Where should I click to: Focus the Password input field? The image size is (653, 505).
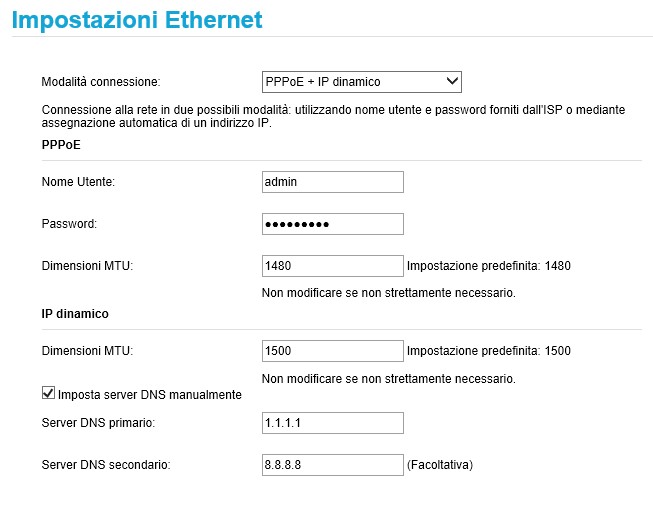tap(332, 224)
